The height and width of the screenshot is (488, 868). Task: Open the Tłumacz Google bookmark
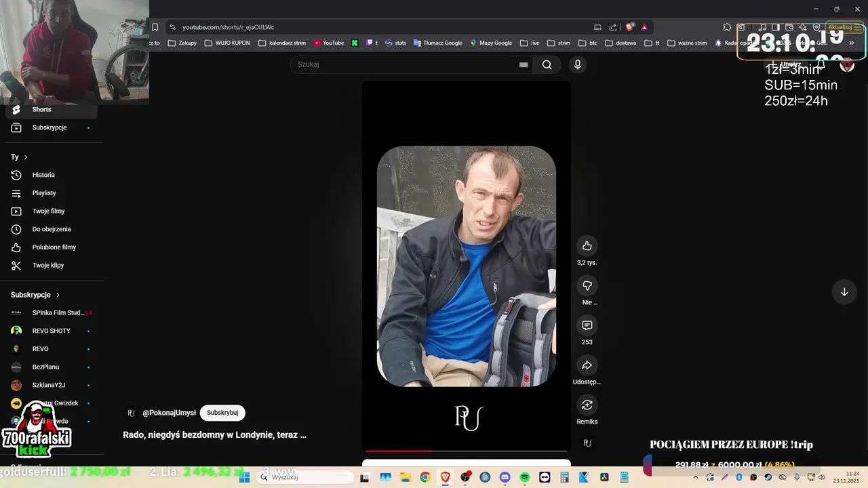point(438,43)
